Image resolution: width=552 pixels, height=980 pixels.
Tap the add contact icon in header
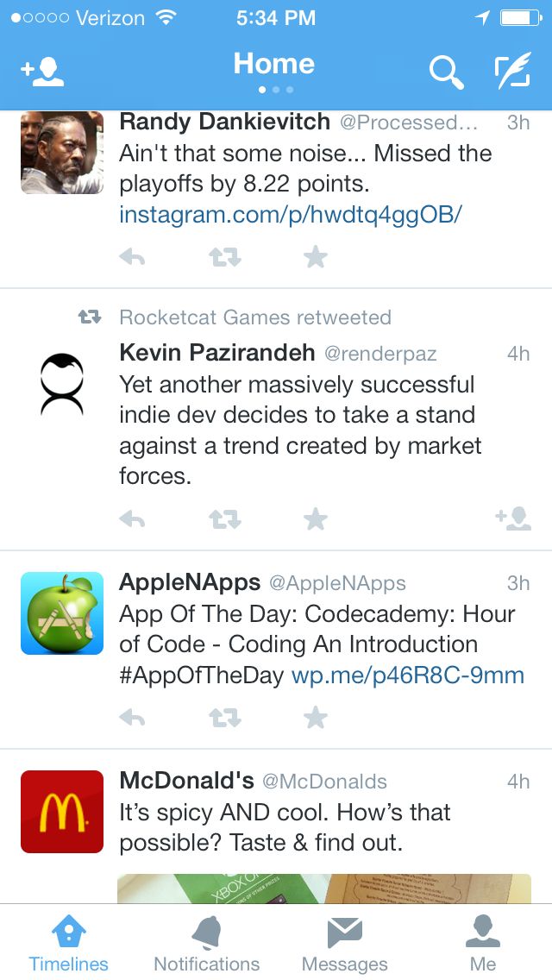[42, 72]
